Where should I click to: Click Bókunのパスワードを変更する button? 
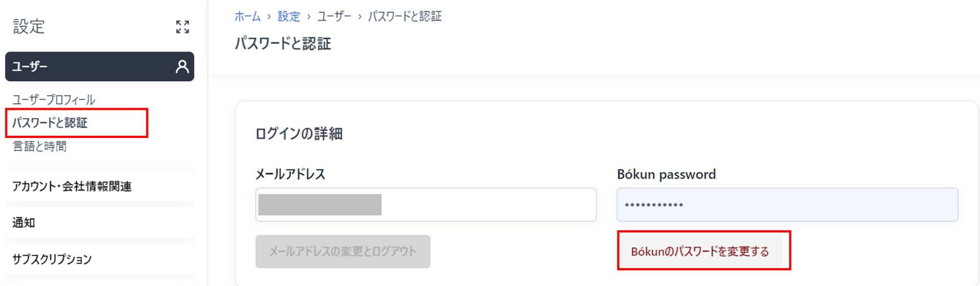pos(700,251)
